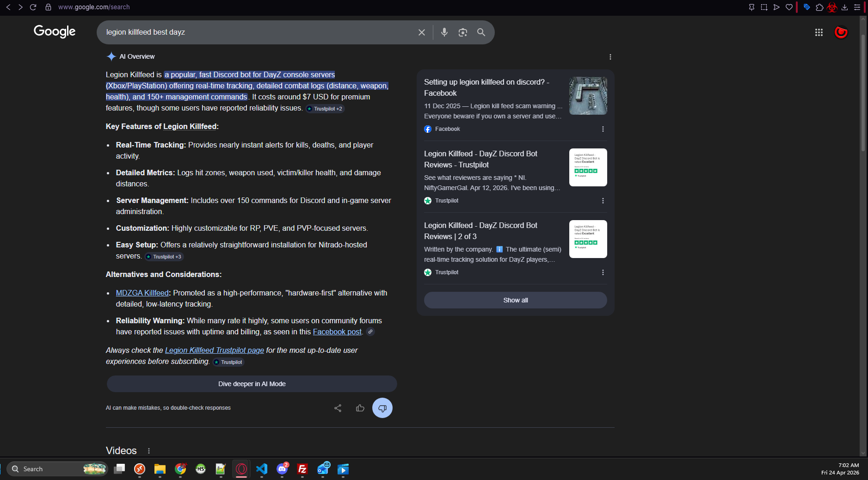Open FileZilla from the taskbar
868x480 pixels.
[x=302, y=469]
